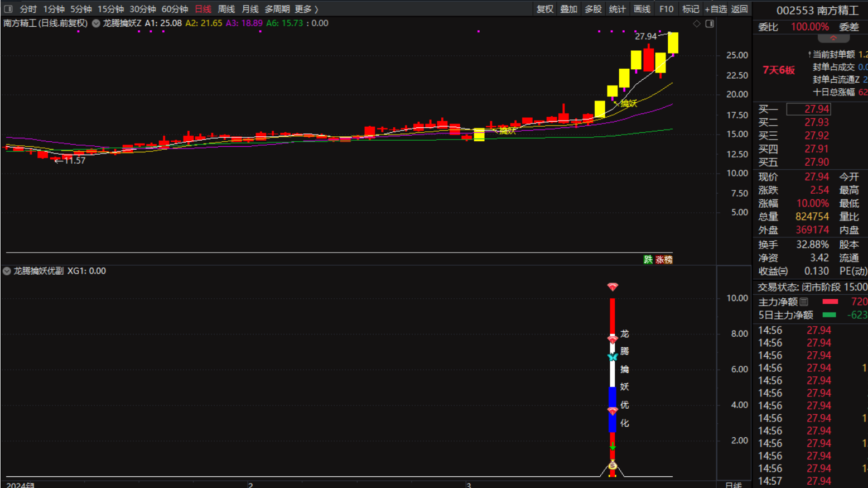The width and height of the screenshot is (868, 488).
Task: Open dropdown beside 龙腾擒妖Z indicator
Action: [x=96, y=23]
